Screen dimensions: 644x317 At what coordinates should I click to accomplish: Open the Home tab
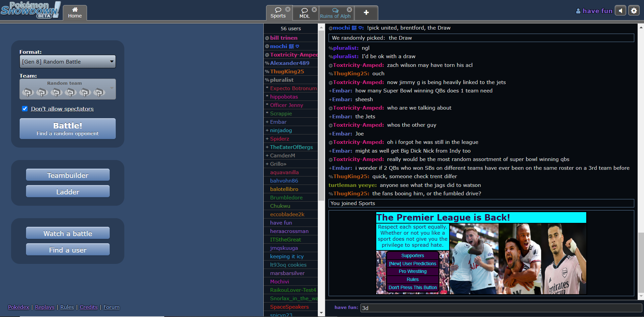pyautogui.click(x=75, y=13)
